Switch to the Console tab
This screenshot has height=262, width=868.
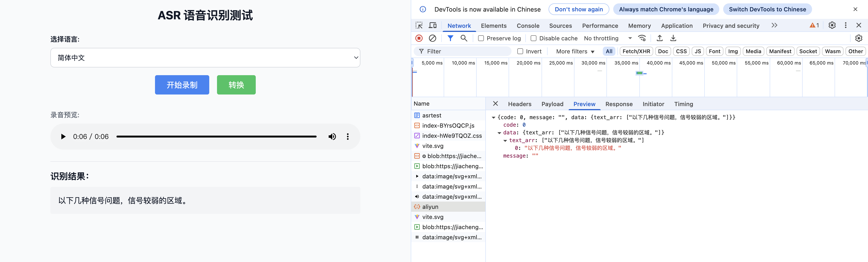[x=528, y=26]
